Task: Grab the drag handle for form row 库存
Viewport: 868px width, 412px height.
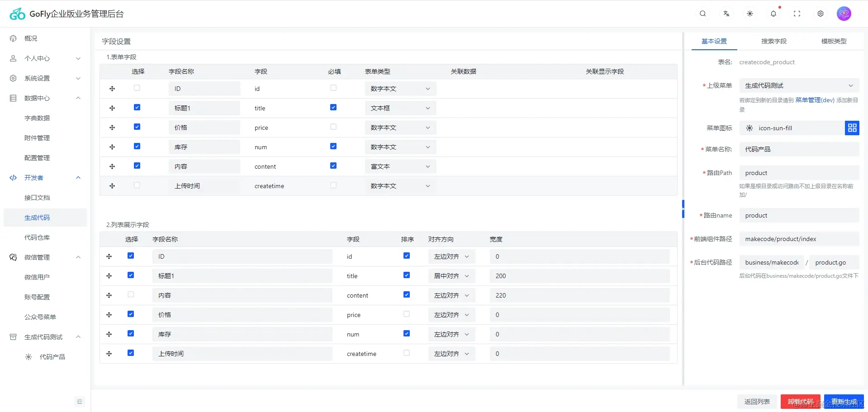Action: pyautogui.click(x=112, y=147)
